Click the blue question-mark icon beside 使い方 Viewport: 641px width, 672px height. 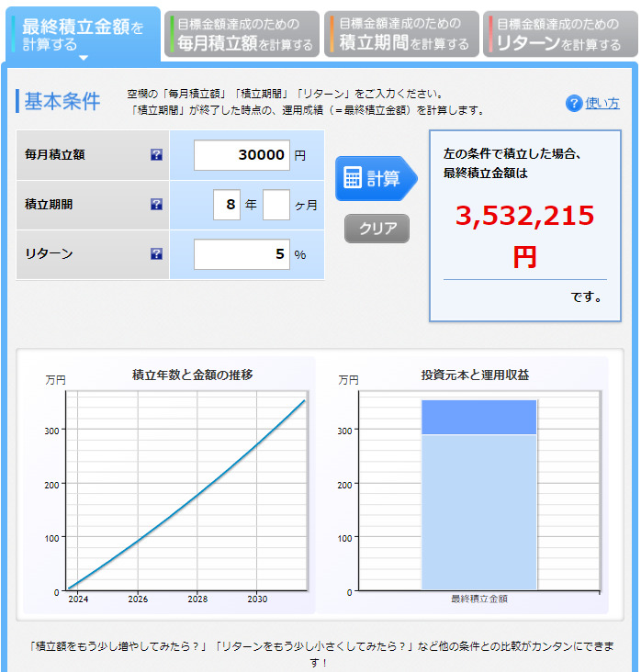574,104
